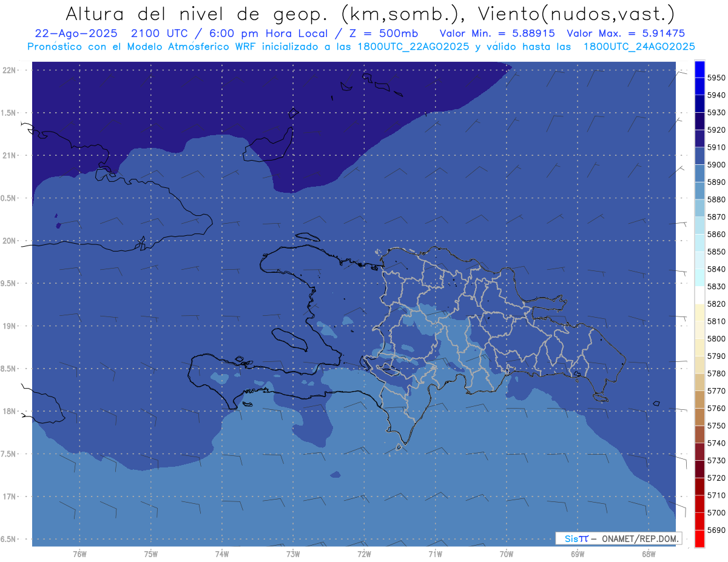Select the WRF forecast model description line
The width and height of the screenshot is (728, 562).
362,47
